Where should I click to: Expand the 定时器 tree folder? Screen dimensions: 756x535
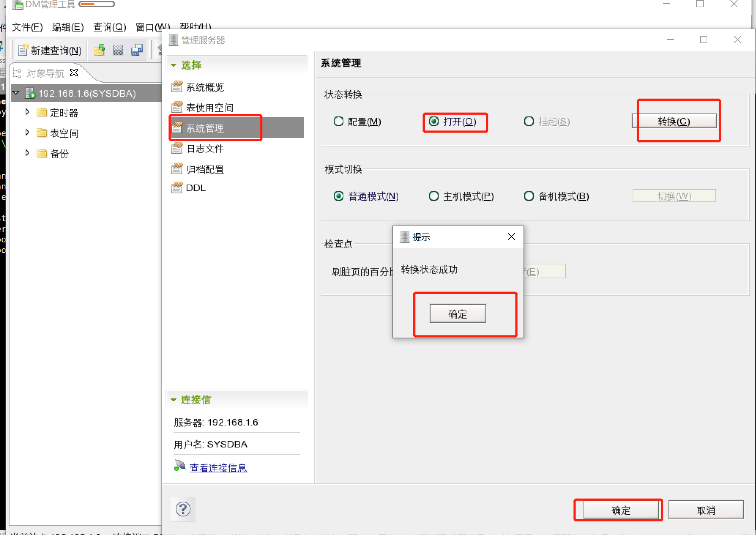point(27,112)
